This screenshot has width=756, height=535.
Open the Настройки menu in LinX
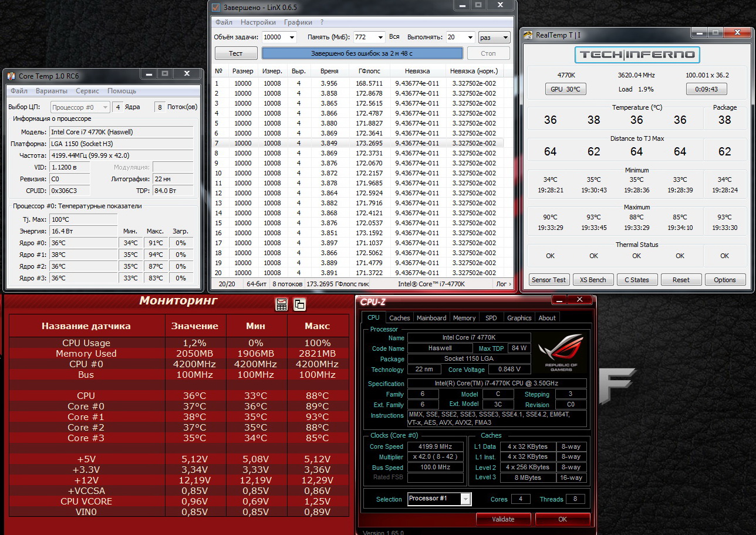click(x=258, y=22)
